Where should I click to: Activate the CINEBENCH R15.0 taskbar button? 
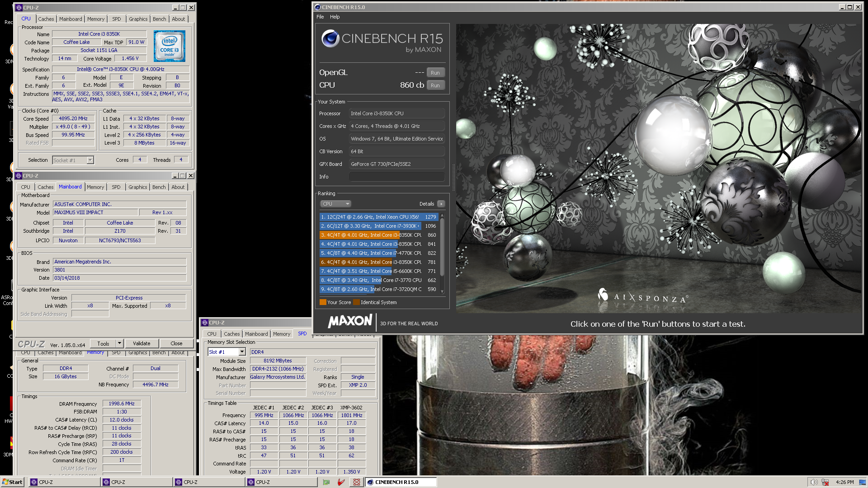[401, 482]
